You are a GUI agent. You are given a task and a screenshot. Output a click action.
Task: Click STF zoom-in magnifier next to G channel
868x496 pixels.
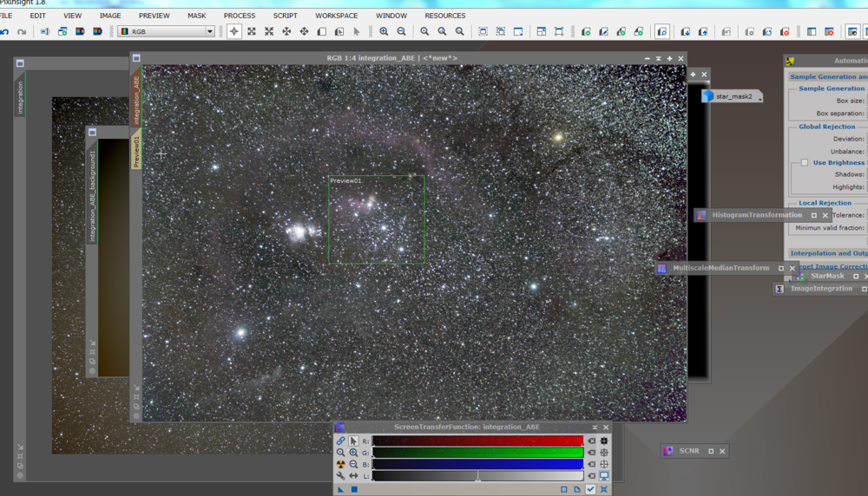(353, 453)
